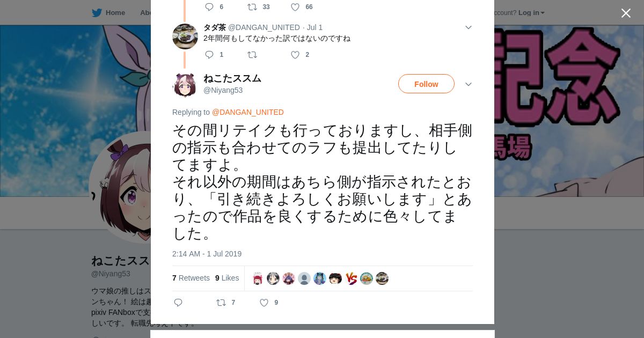Screen dimensions: 644x338
Task: Open the yellow VS liker avatar
Action: pos(351,278)
